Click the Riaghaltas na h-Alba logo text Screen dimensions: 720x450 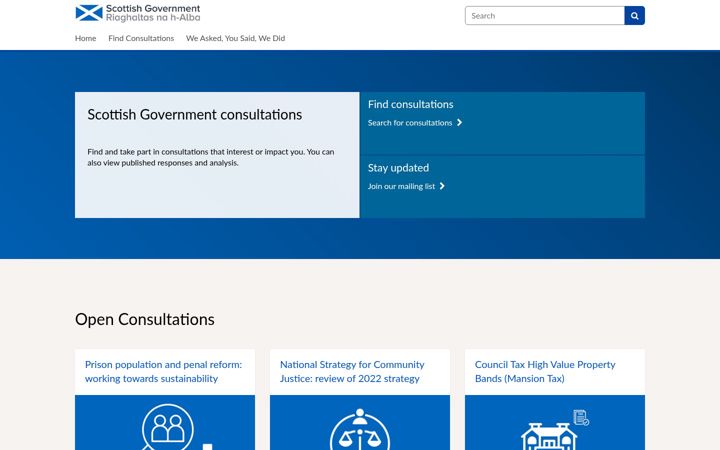pos(153,17)
